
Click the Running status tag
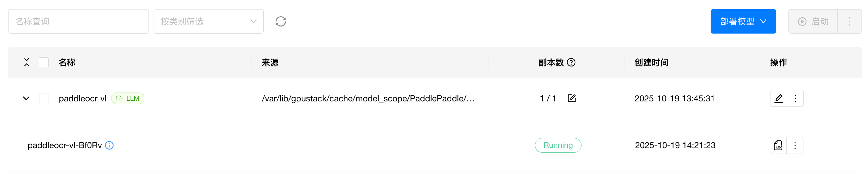click(558, 145)
